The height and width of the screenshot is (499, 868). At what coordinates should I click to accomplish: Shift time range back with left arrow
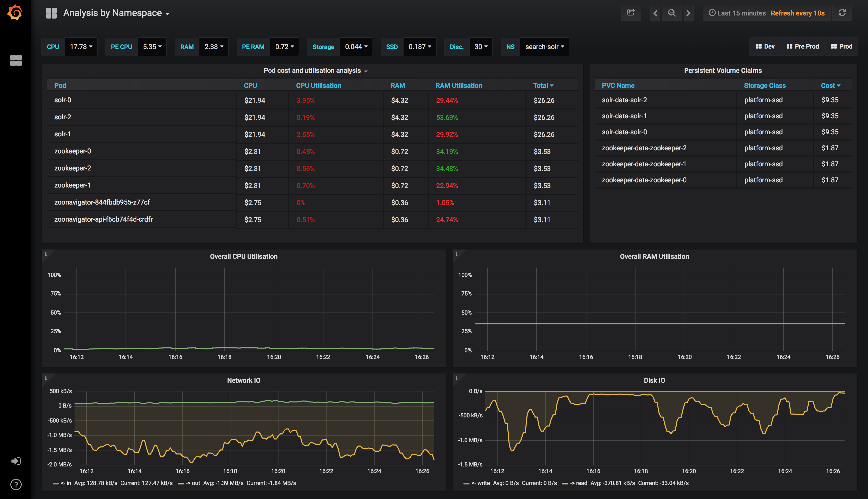[655, 13]
